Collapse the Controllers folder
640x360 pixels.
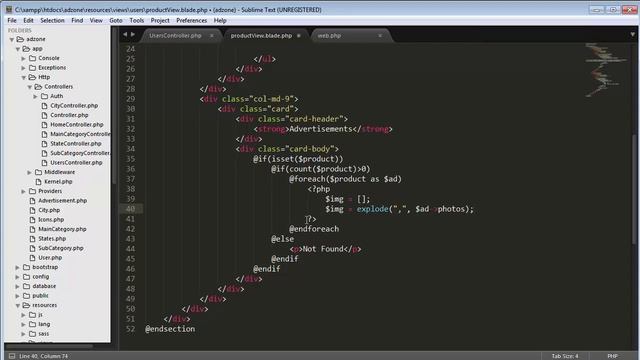[x=30, y=87]
